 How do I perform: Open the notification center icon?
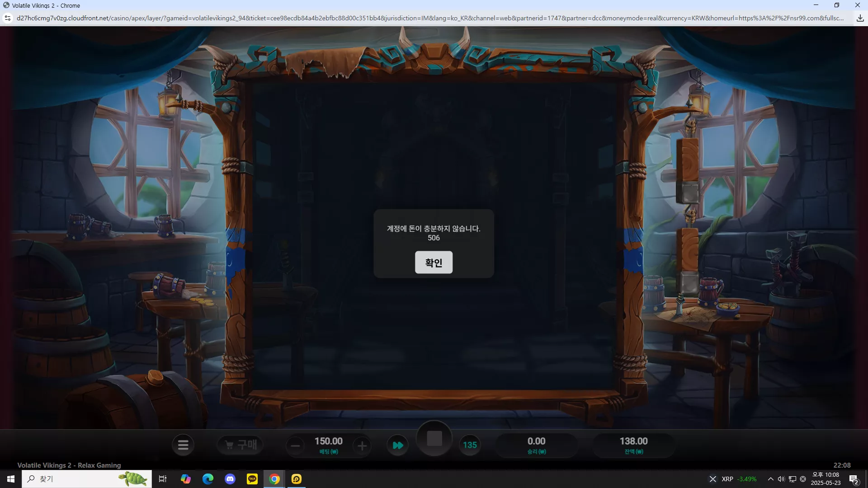coord(854,479)
